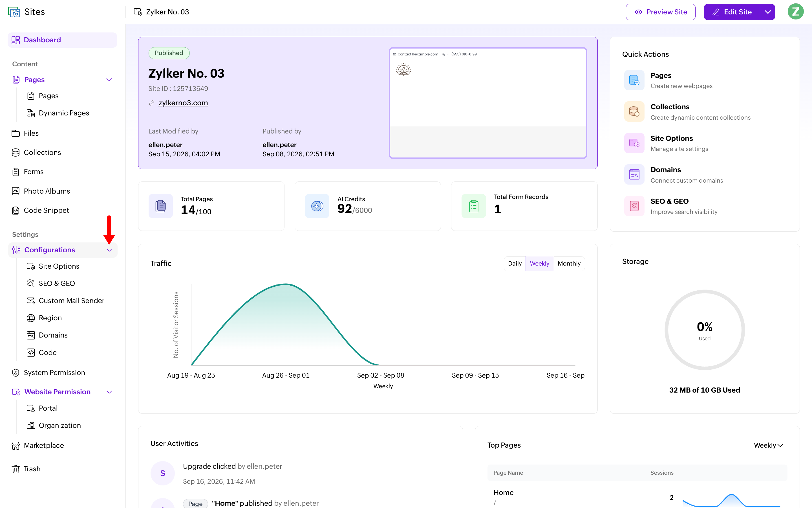Open the user avatar Z menu
This screenshot has height=508, width=812.
pos(796,12)
